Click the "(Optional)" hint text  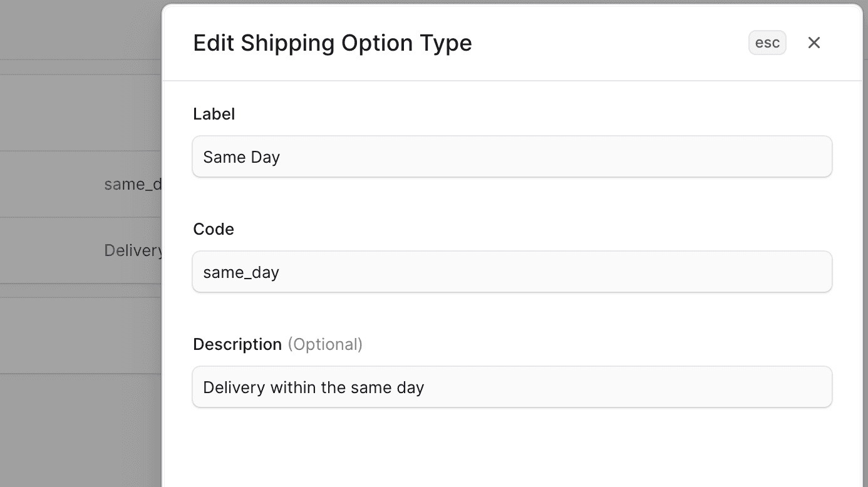325,344
